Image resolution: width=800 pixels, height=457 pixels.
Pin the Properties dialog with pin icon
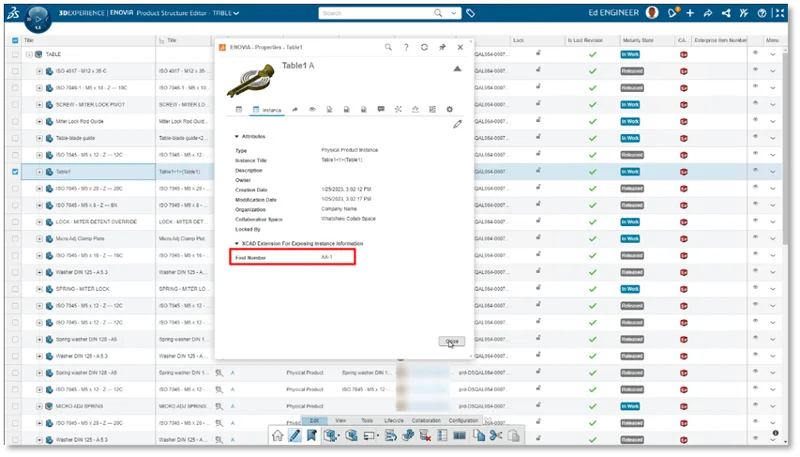(x=442, y=47)
